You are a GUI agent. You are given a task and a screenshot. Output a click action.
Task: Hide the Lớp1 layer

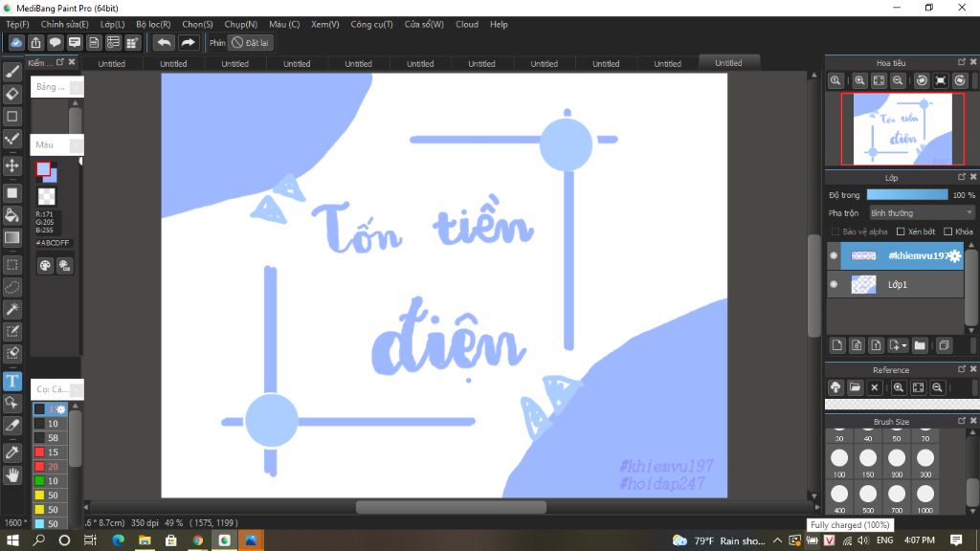(834, 284)
